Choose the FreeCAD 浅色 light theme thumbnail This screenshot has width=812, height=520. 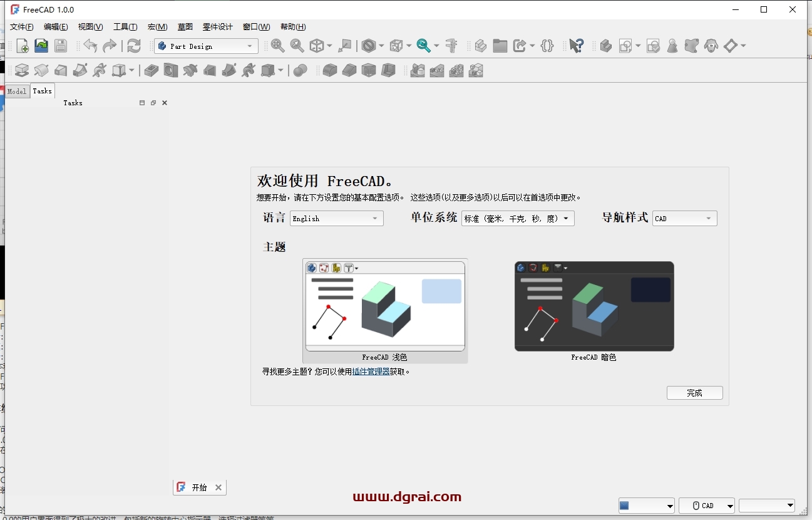(x=385, y=311)
